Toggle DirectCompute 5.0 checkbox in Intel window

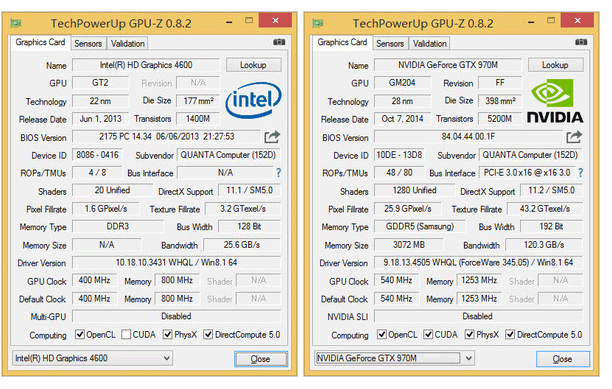point(208,334)
